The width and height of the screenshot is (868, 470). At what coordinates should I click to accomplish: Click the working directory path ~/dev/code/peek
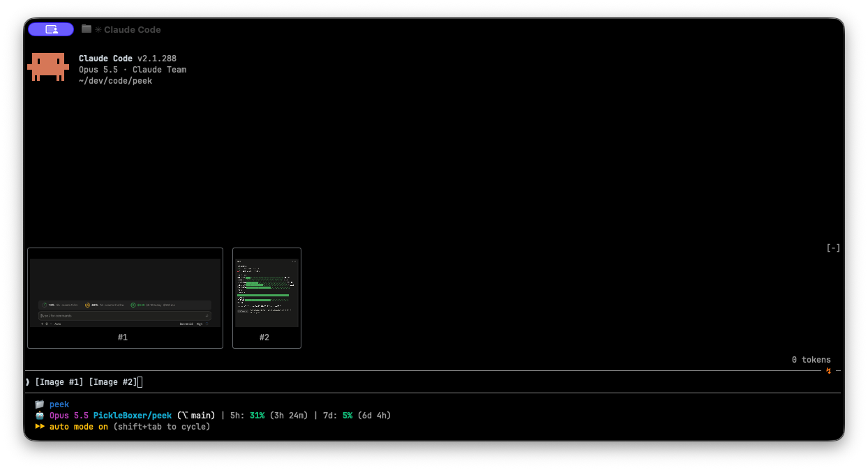tap(116, 81)
